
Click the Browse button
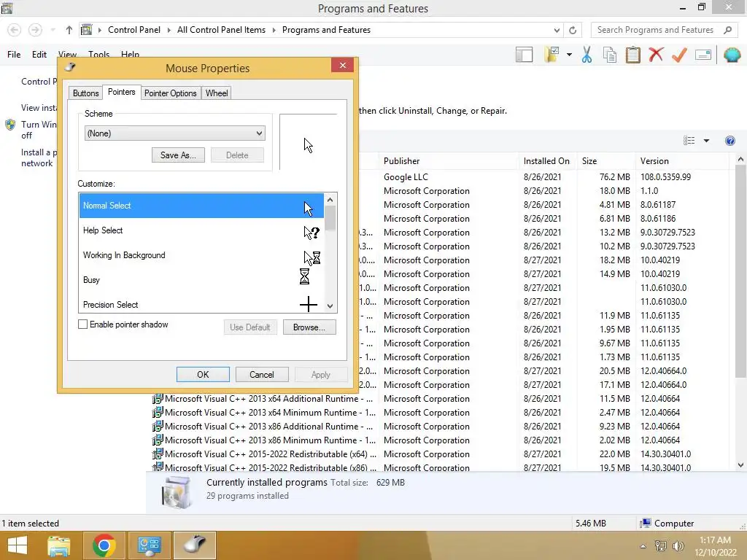click(x=309, y=327)
